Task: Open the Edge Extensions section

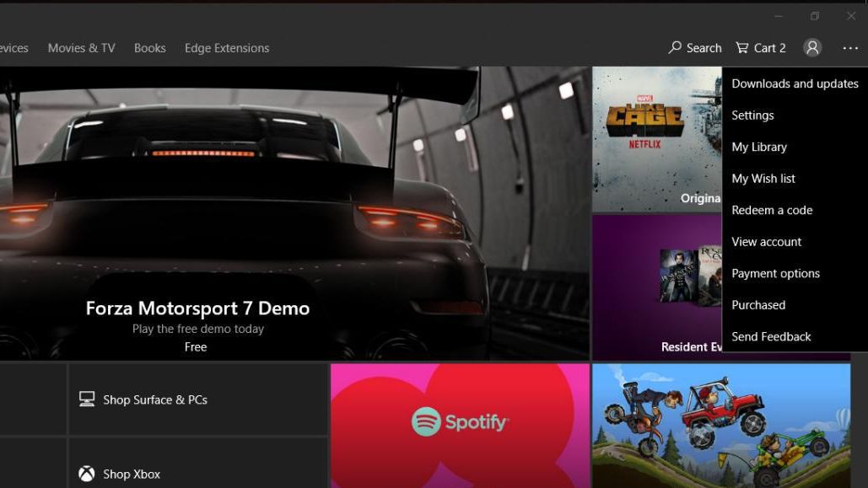Action: (x=226, y=48)
